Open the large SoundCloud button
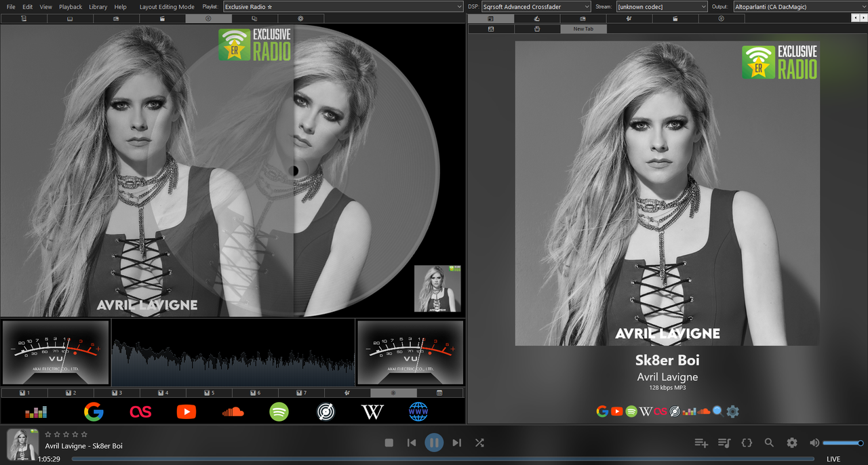The width and height of the screenshot is (868, 465). coord(233,411)
